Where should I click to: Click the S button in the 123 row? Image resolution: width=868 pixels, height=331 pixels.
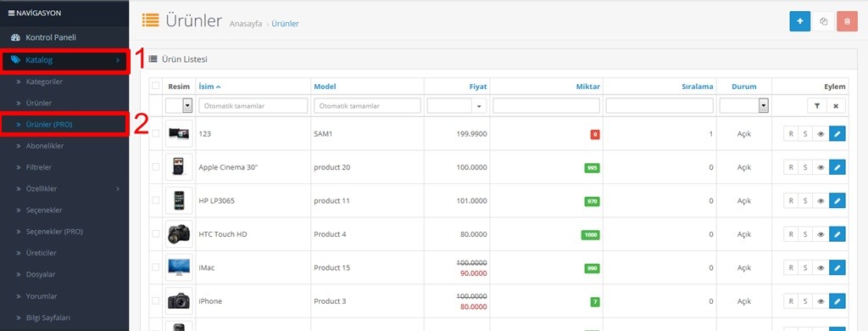pyautogui.click(x=805, y=133)
